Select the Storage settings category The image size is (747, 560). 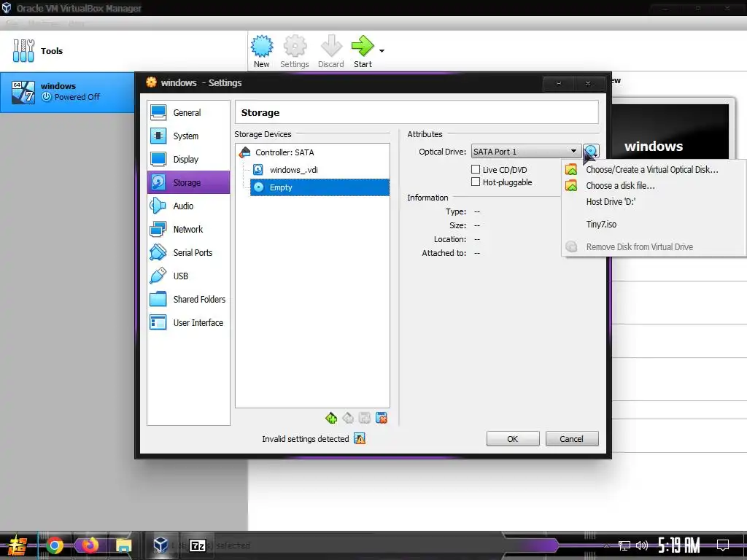click(188, 182)
